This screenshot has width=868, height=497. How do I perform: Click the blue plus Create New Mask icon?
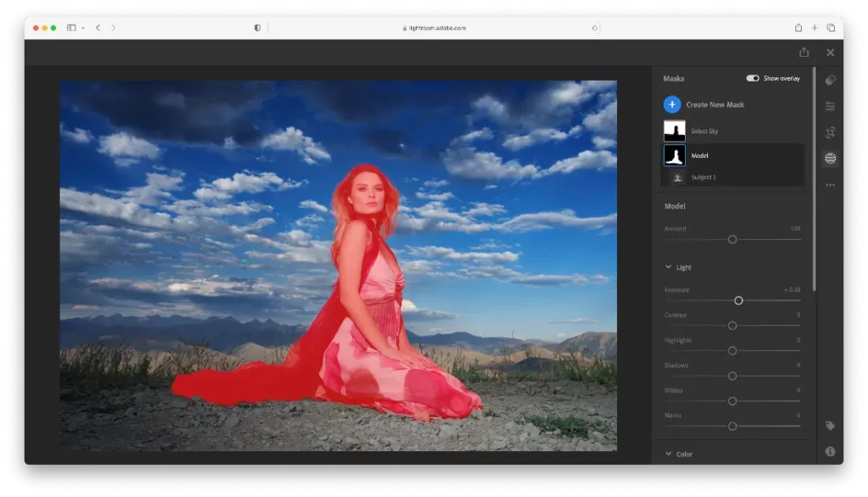point(671,104)
